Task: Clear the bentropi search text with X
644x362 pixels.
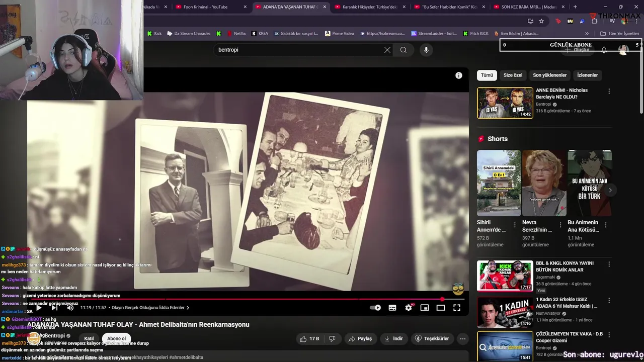Action: click(x=387, y=50)
